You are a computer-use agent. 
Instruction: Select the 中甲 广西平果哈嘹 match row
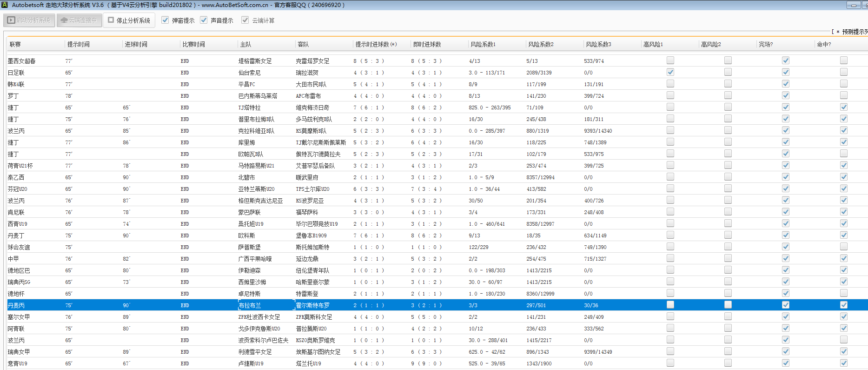tap(255, 259)
